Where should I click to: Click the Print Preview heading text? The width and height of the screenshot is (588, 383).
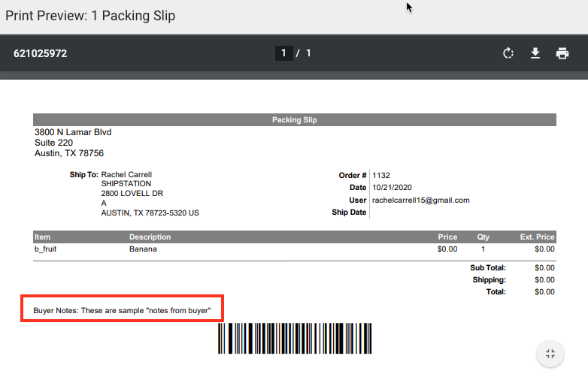click(x=90, y=16)
